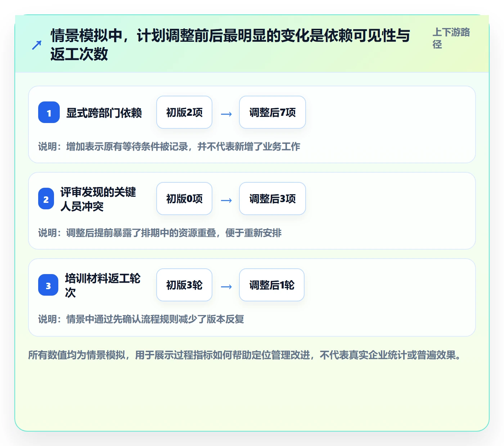Click the number 2 badge for 评审发现的关键人员冲突
The image size is (504, 446).
coord(46,199)
